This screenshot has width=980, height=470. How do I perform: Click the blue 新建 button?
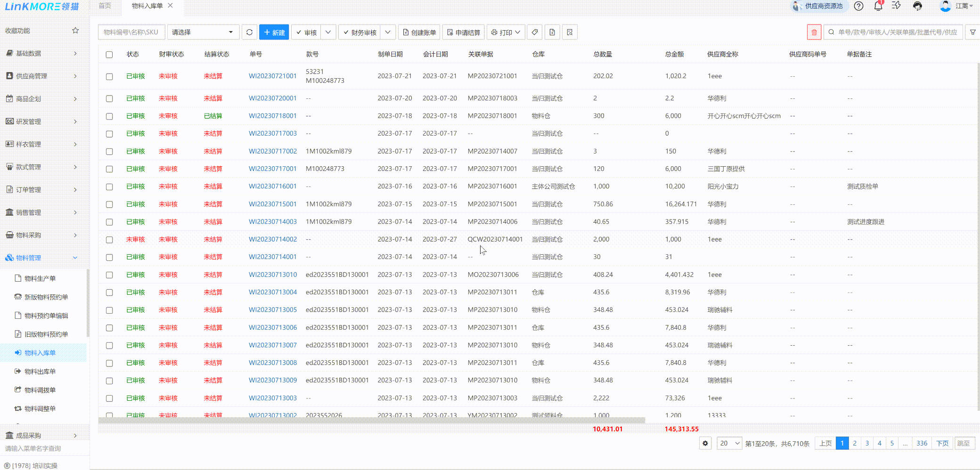click(x=274, y=32)
